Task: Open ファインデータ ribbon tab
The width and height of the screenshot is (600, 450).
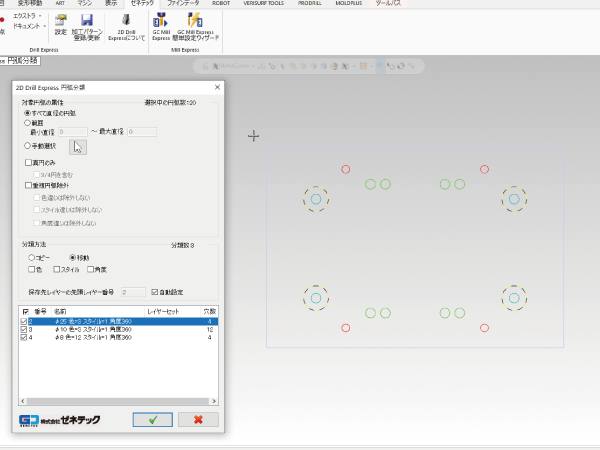Action: [183, 3]
